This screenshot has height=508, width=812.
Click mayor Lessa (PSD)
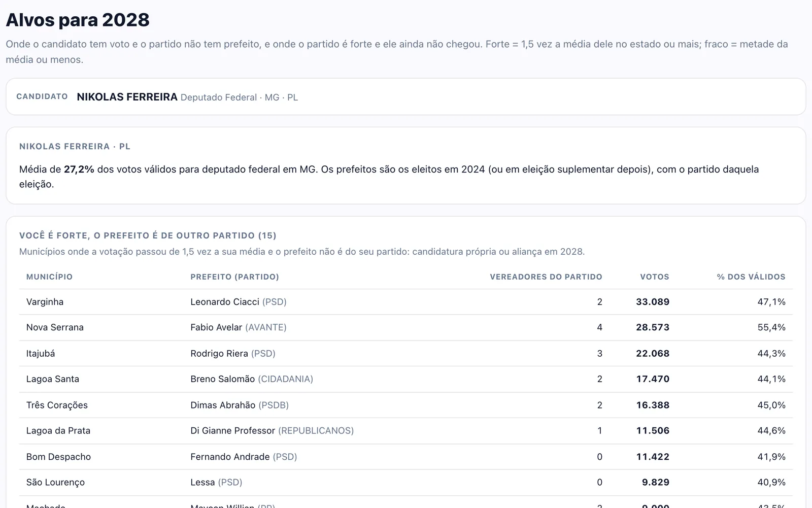pos(216,482)
